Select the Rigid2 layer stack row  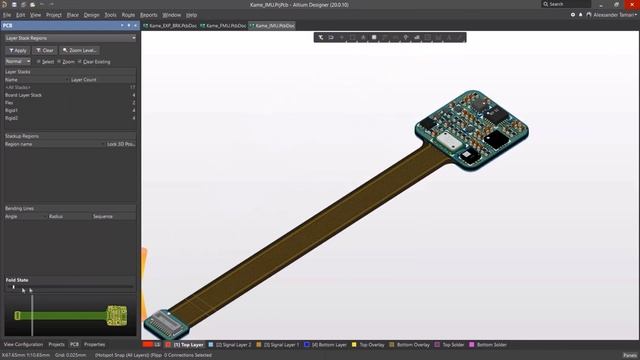pos(70,118)
